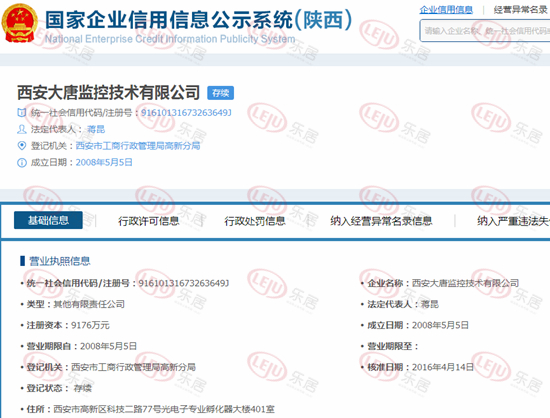Image resolution: width=550 pixels, height=418 pixels.
Task: Click the 国家企业信用信息公示系统 site title
Action: 199,19
